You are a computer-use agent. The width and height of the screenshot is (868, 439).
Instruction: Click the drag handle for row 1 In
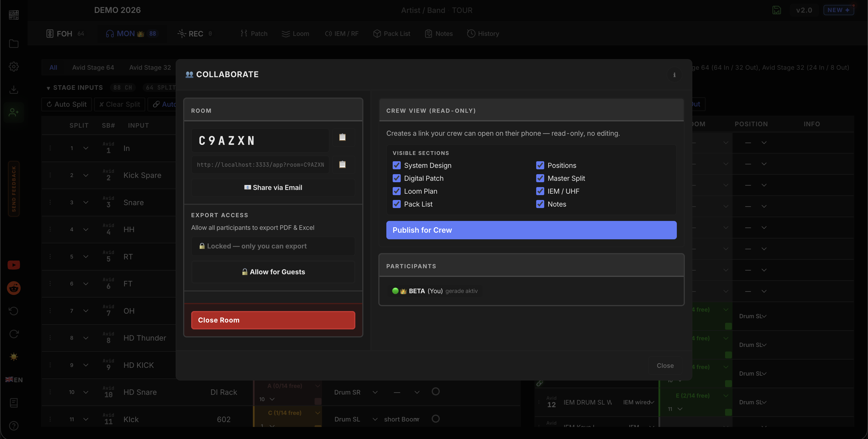click(50, 148)
